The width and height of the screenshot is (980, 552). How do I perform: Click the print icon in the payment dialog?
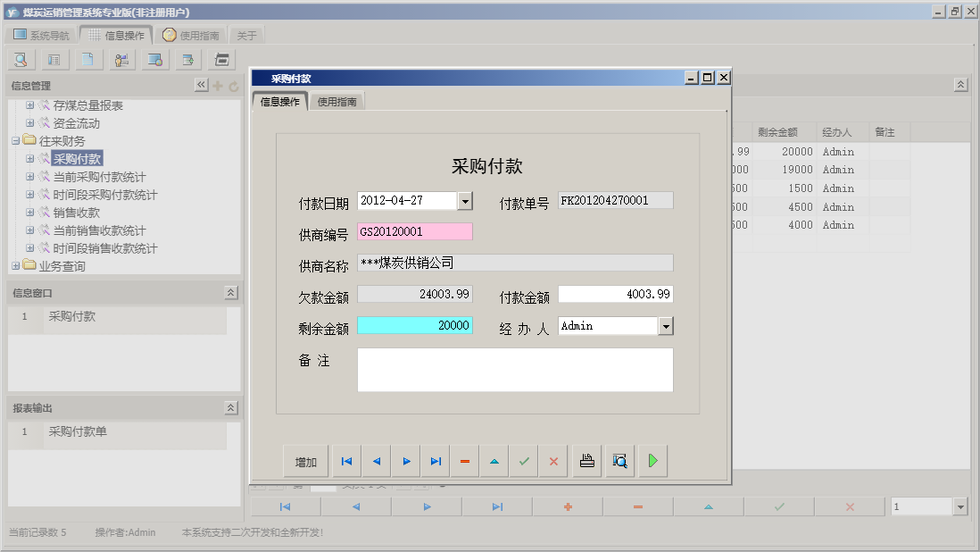tap(587, 461)
